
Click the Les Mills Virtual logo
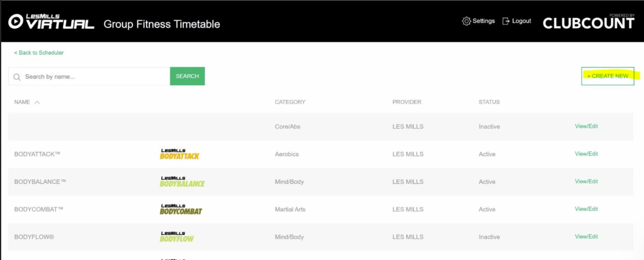(51, 21)
